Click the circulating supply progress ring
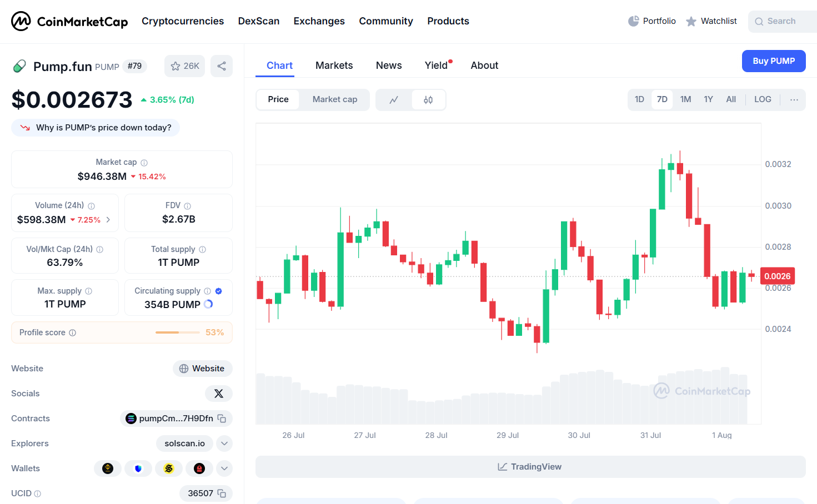The width and height of the screenshot is (817, 504). tap(209, 304)
